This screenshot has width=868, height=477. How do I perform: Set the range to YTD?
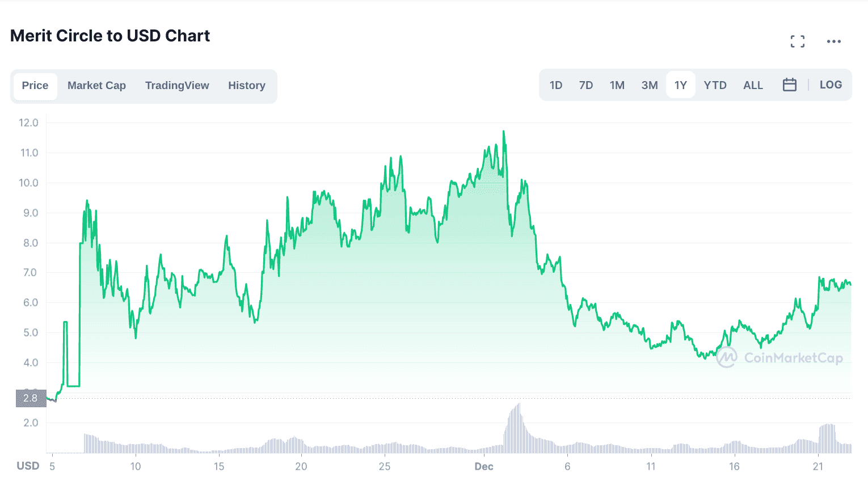pos(715,85)
